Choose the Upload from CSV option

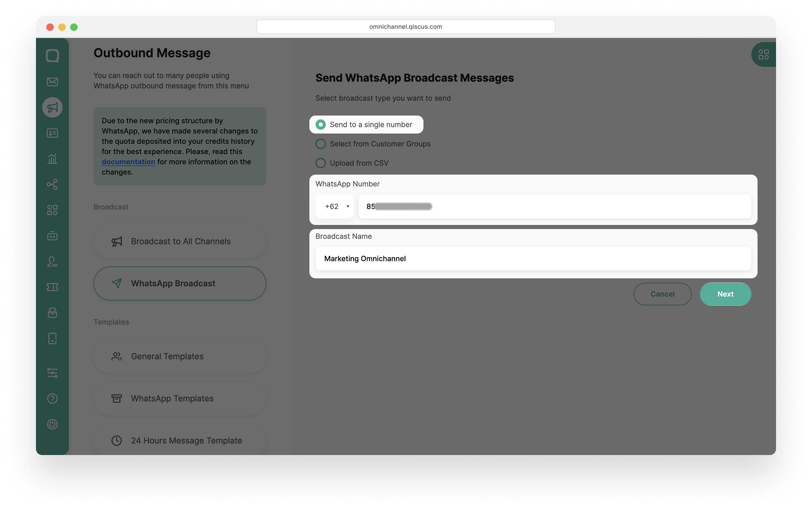[x=352, y=163]
